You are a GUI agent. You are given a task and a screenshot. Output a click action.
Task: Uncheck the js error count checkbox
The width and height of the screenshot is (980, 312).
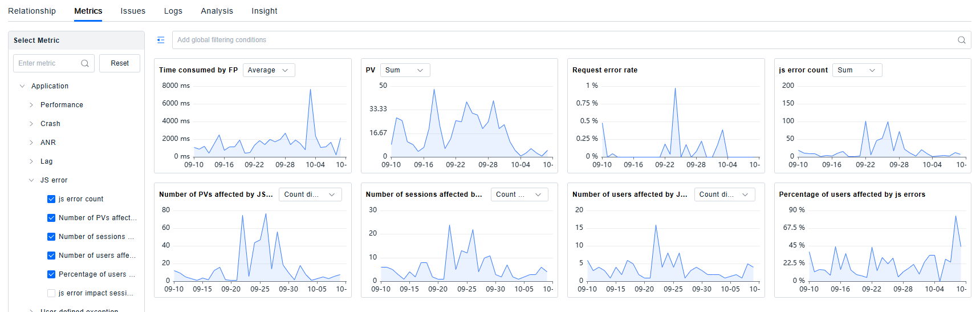(51, 199)
